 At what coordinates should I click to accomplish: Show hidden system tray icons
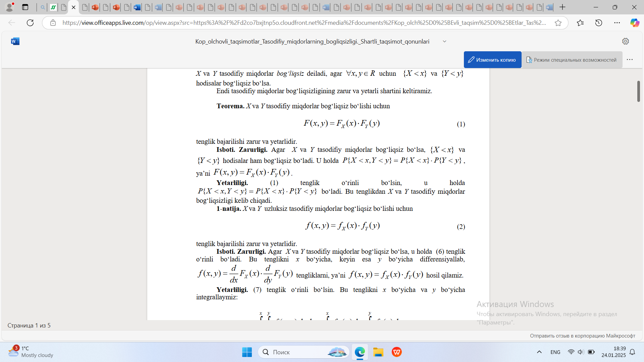coord(539,352)
